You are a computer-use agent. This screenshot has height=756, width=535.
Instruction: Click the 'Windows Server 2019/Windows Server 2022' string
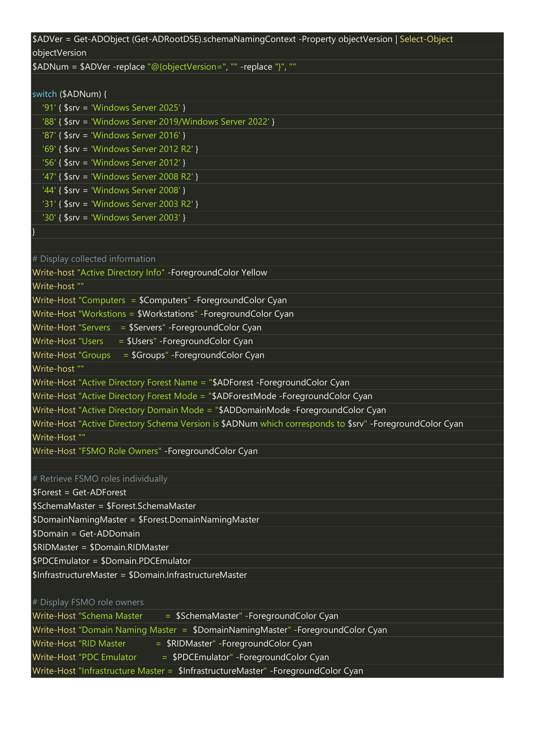[x=180, y=122]
